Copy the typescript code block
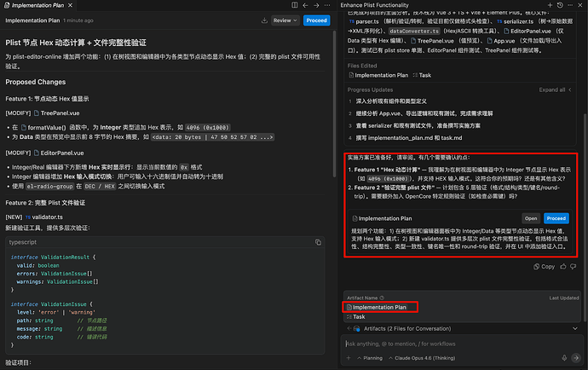Viewport: 588px width, 370px height. [x=318, y=242]
